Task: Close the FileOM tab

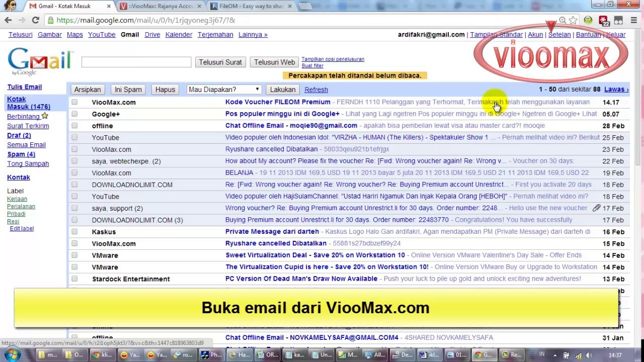Action: pos(289,6)
